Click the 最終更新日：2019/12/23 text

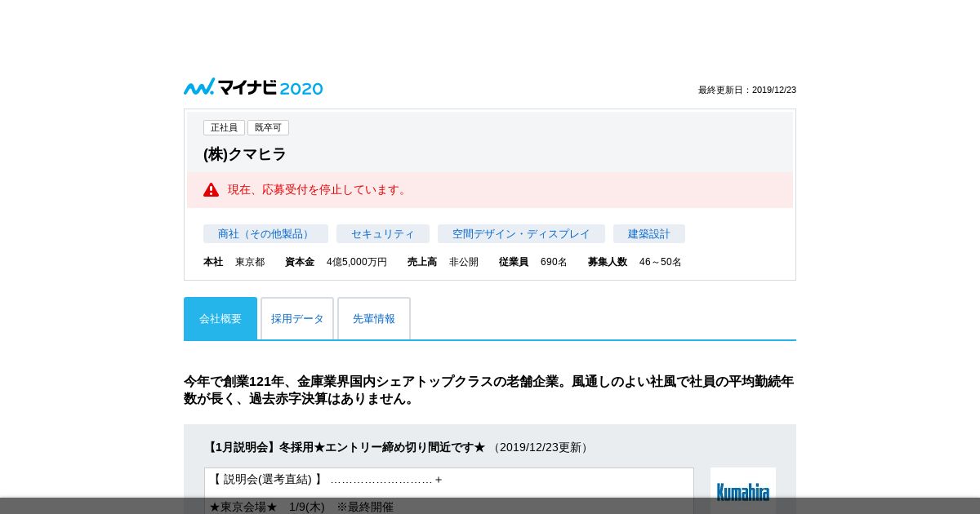(747, 90)
